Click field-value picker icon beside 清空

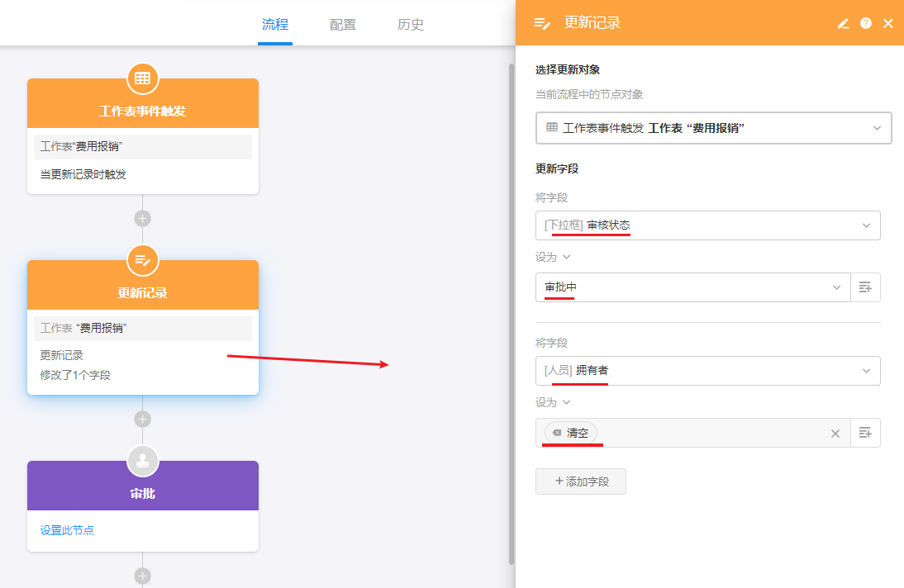pyautogui.click(x=865, y=433)
